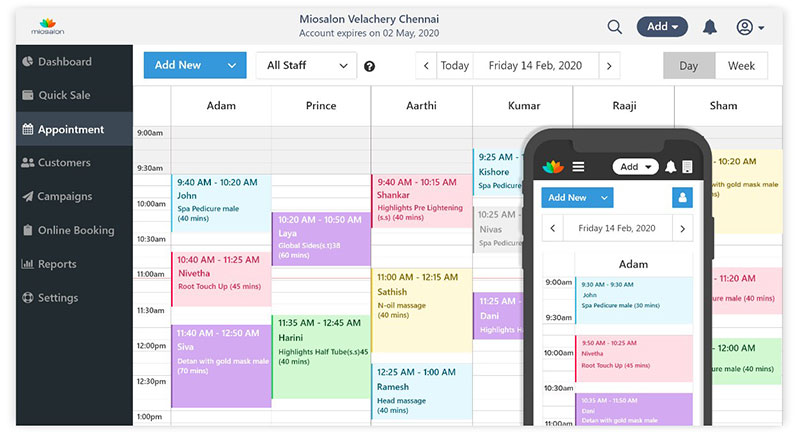Viewport: 800px width, 441px height.
Task: Open Harini's 11:35 AM Highlights appointment
Action: 321,356
